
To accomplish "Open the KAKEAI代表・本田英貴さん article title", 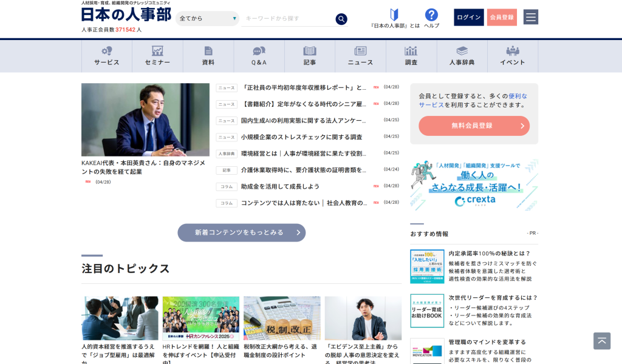I will [x=143, y=167].
